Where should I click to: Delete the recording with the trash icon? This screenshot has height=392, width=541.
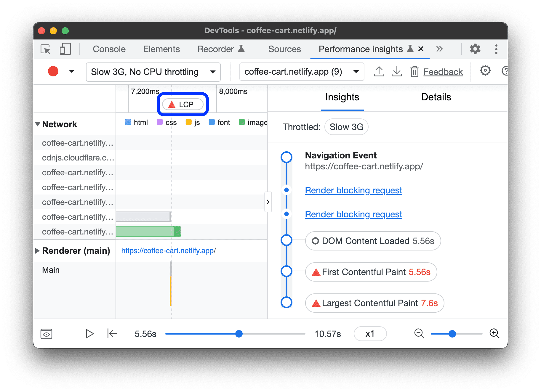(x=414, y=72)
